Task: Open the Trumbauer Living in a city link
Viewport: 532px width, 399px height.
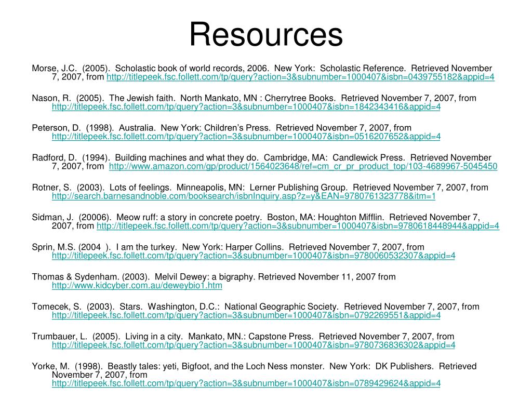Action: click(254, 345)
